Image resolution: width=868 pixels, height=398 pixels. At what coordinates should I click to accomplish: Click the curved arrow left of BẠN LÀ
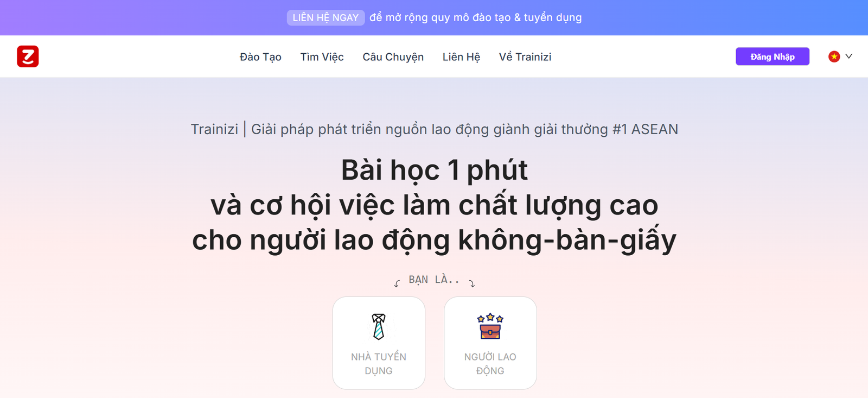point(397,283)
